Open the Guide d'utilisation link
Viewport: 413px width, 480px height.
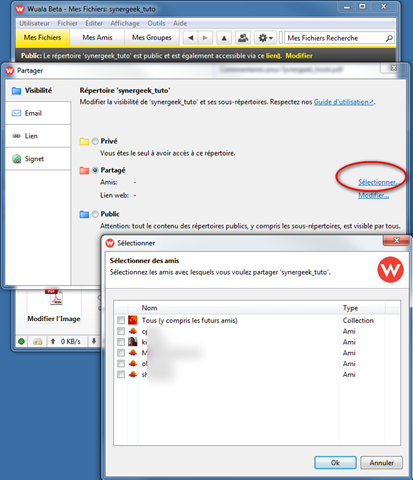[x=344, y=102]
